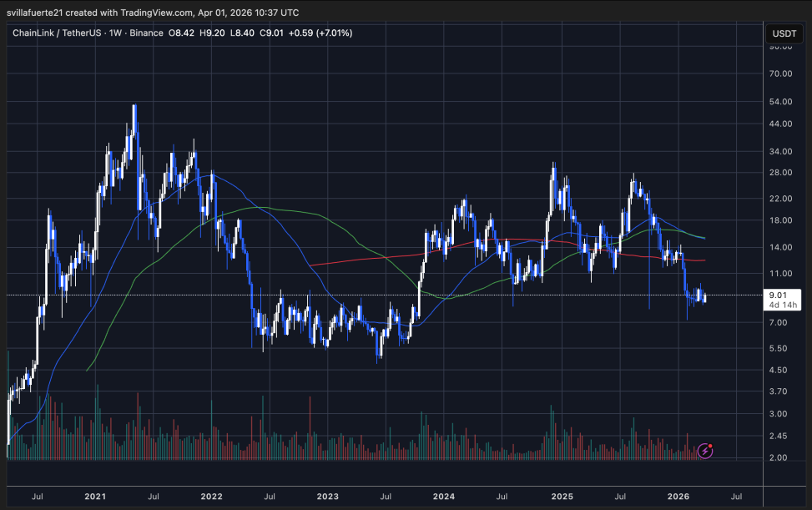Click the 2023 label on time axis
The image size is (812, 510).
(x=328, y=496)
